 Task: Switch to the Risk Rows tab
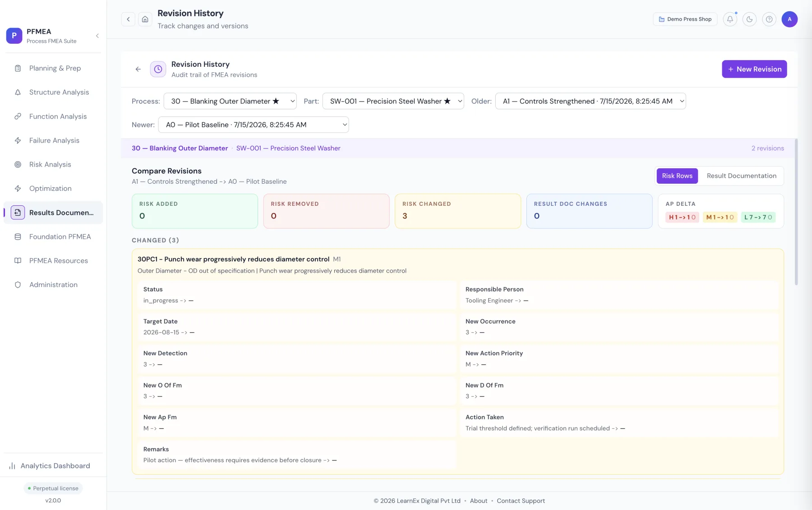677,176
